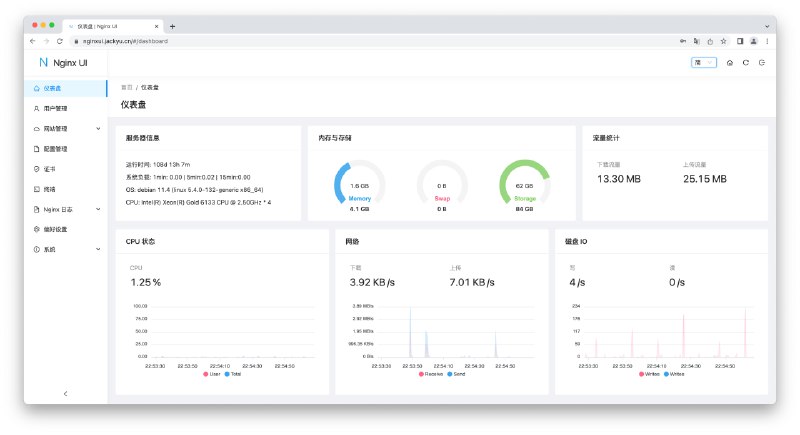Open 配置管理 in the sidebar
This screenshot has height=435, width=800.
pyautogui.click(x=56, y=149)
